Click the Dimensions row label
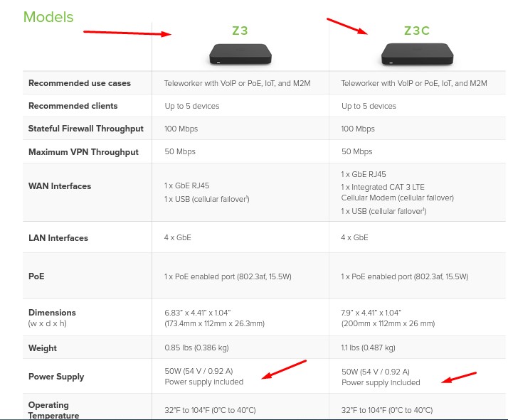This screenshot has height=420, width=508. tap(52, 313)
